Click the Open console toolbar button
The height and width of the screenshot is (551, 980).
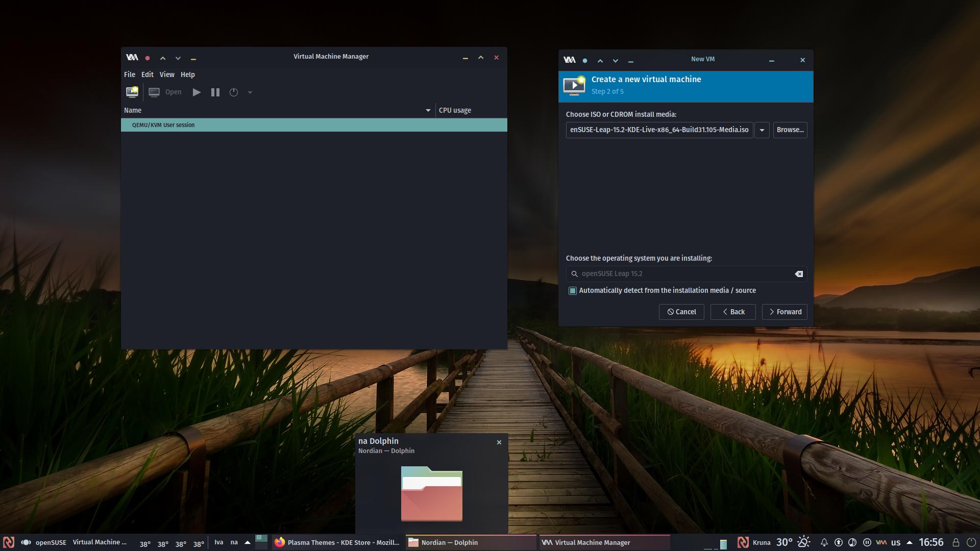click(165, 92)
